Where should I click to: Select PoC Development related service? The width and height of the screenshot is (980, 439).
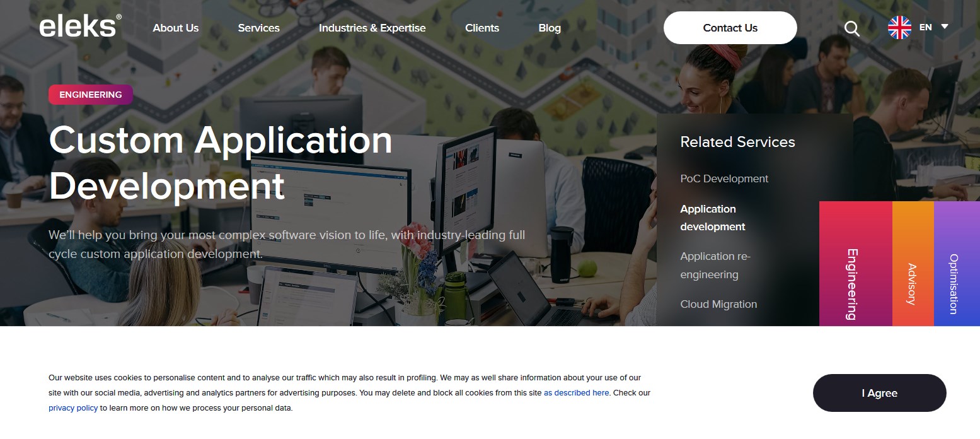coord(724,179)
